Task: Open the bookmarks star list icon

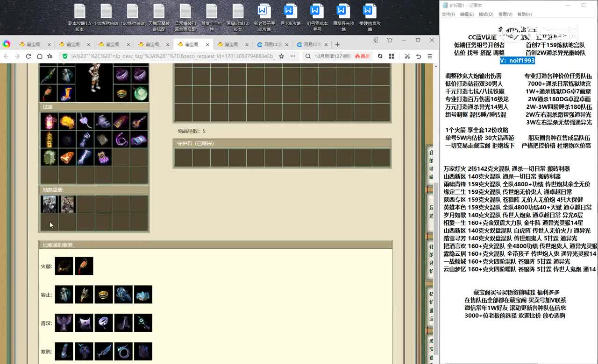Action: pyautogui.click(x=50, y=56)
